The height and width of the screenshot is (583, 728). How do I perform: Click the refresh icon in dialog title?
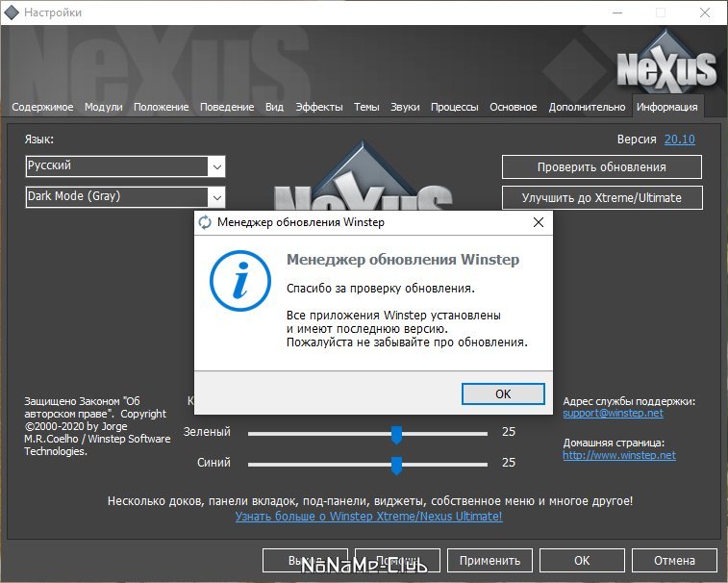coord(205,222)
